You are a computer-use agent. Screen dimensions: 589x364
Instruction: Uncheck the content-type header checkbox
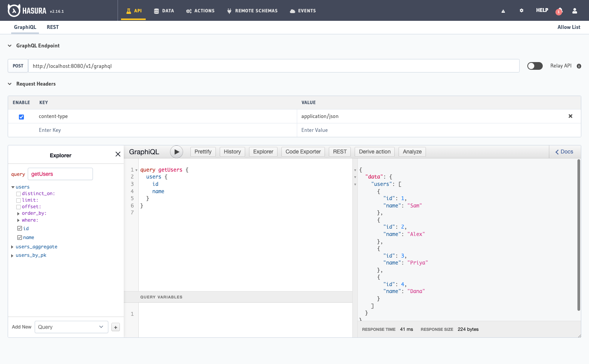click(x=21, y=116)
